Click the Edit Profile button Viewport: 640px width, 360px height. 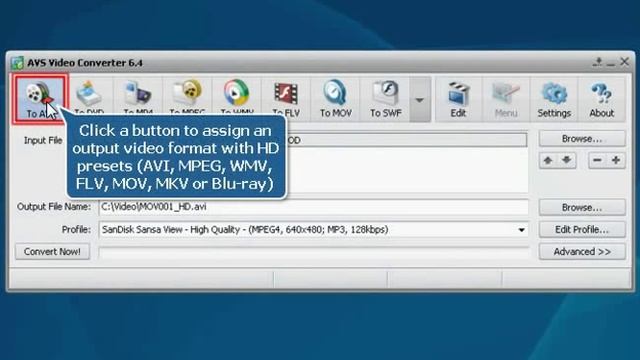(x=582, y=229)
